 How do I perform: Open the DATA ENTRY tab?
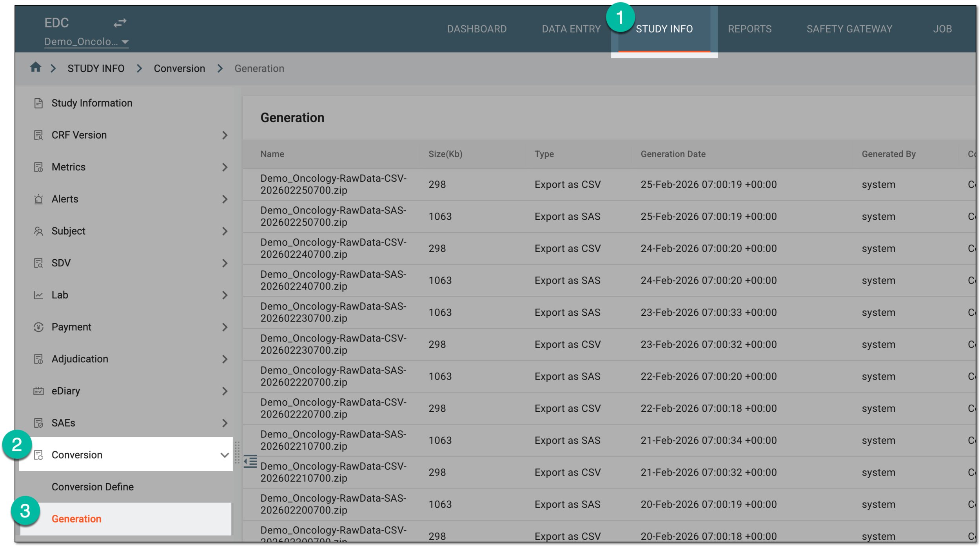pyautogui.click(x=571, y=29)
